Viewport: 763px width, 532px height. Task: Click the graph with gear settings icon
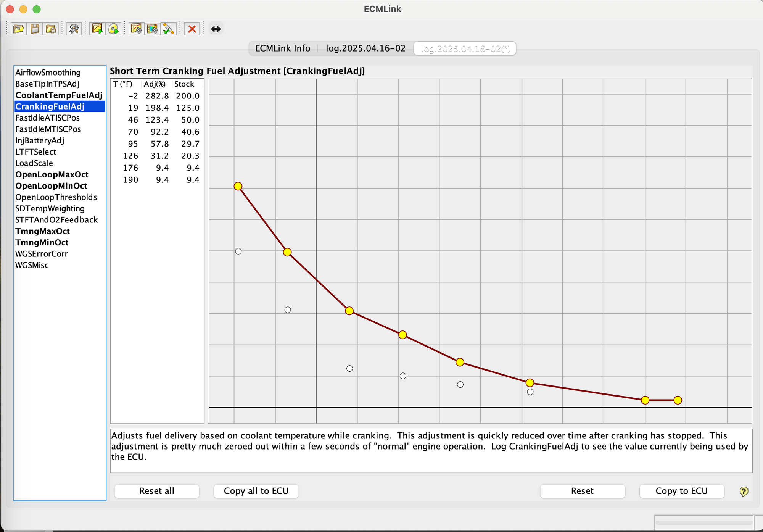pos(137,29)
